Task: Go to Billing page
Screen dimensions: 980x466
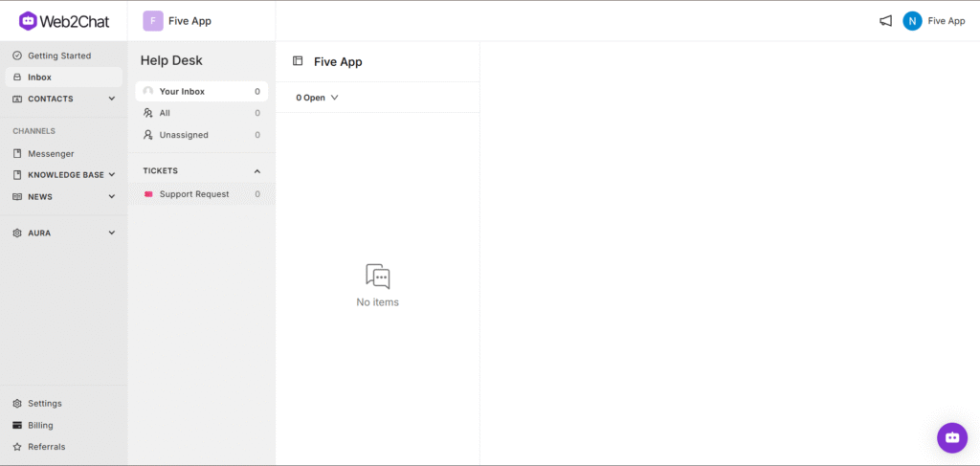Action: tap(64, 426)
